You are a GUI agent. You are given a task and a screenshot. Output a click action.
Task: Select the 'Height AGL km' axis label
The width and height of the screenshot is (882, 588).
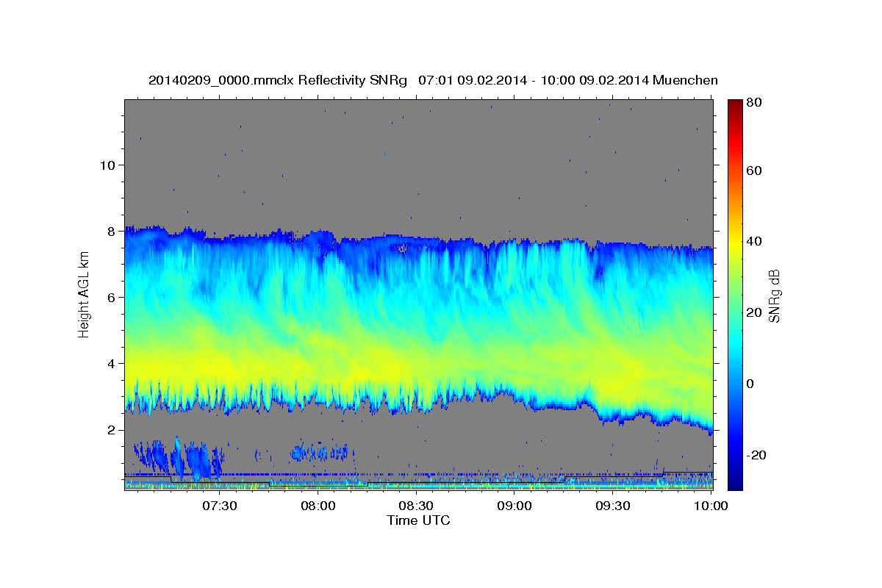(84, 295)
